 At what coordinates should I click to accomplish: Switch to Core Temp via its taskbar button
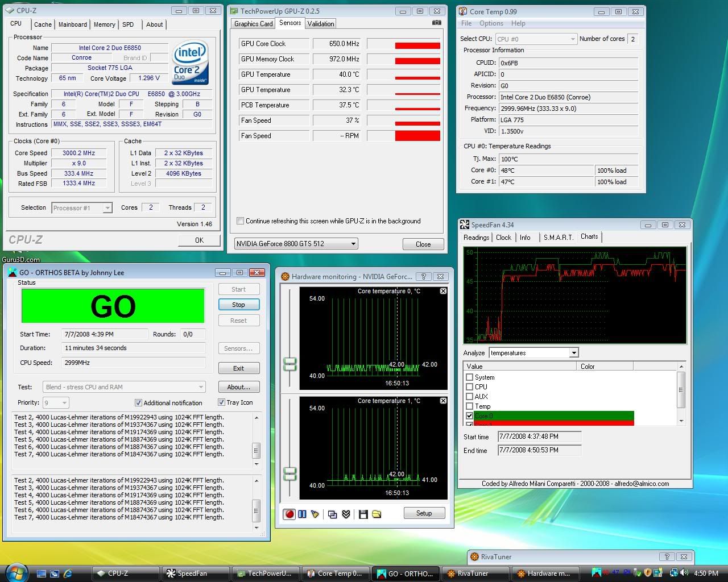tap(336, 573)
